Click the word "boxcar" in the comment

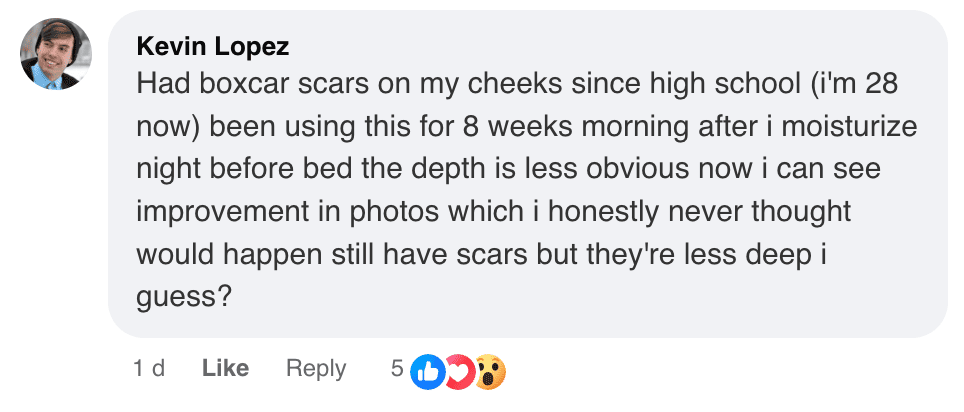point(233,84)
